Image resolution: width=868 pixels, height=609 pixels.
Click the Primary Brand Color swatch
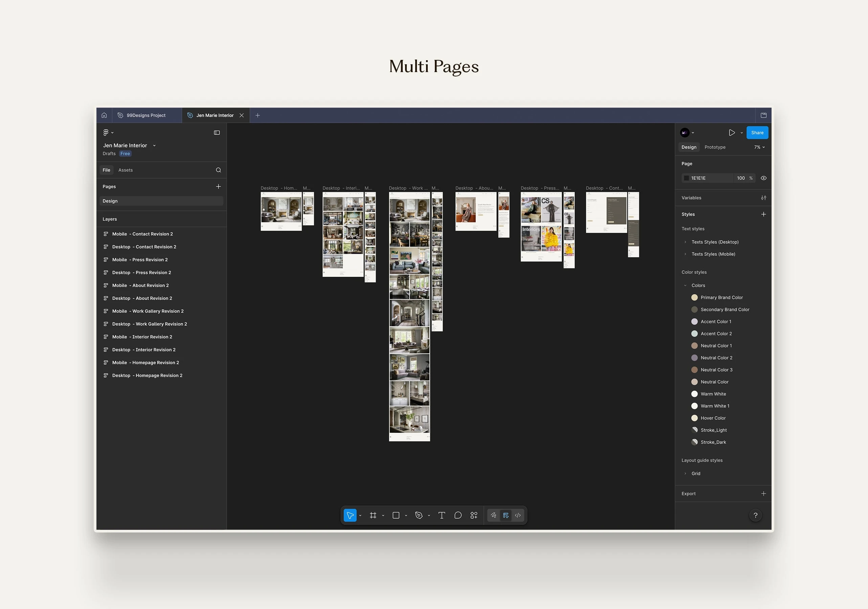click(694, 297)
